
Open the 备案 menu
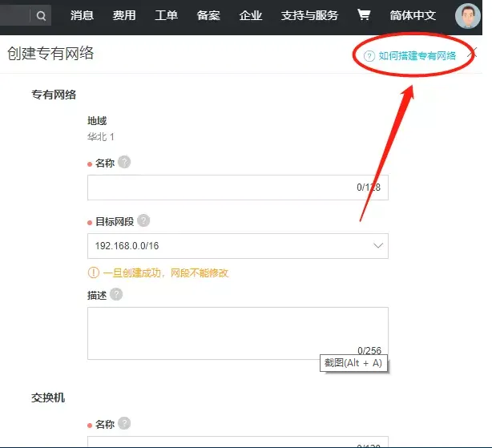click(x=208, y=15)
